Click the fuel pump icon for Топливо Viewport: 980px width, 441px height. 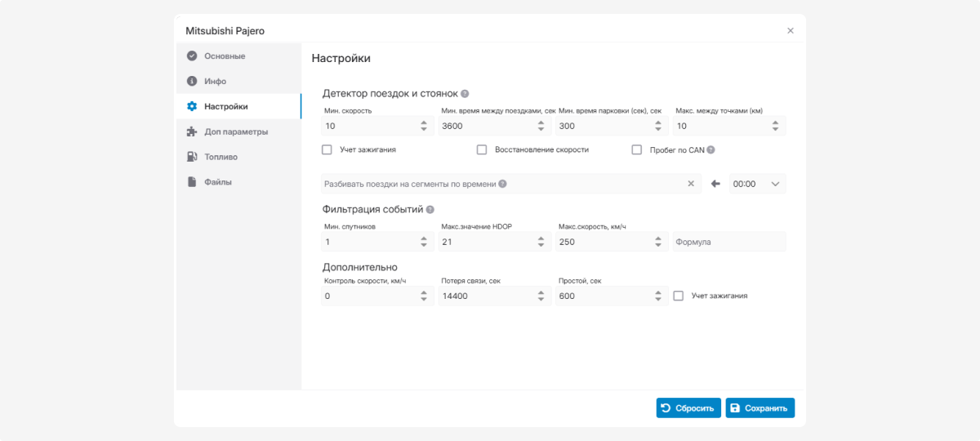(192, 157)
